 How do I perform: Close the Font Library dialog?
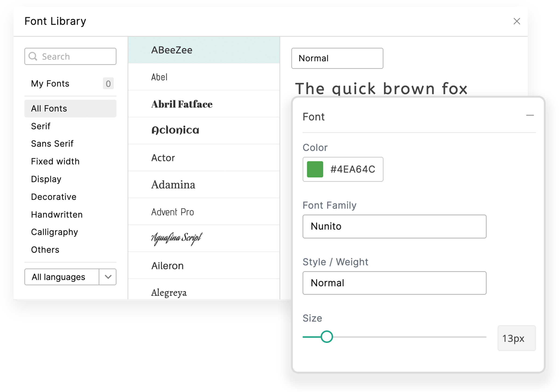517,21
